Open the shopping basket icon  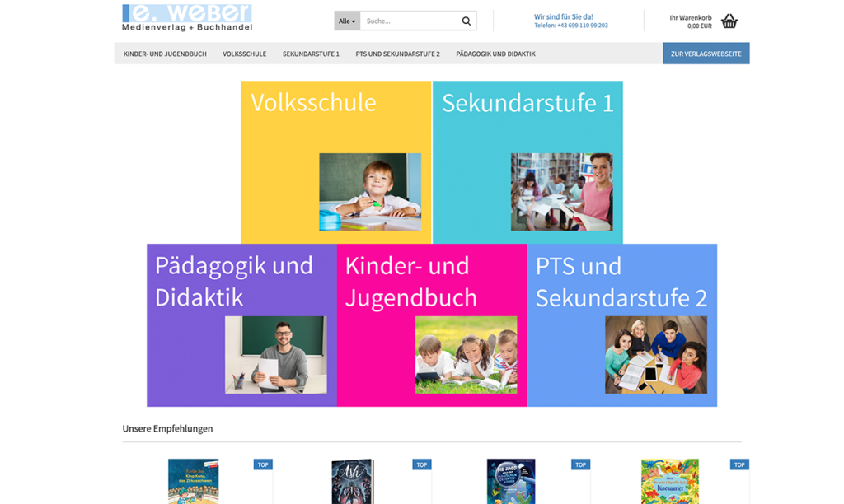coord(729,21)
